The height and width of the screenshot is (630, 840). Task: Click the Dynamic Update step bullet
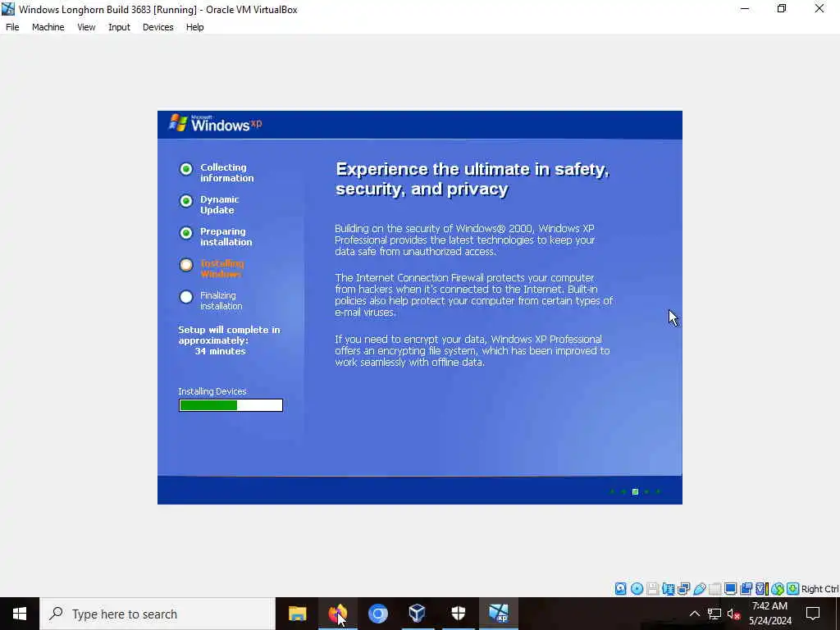[186, 201]
